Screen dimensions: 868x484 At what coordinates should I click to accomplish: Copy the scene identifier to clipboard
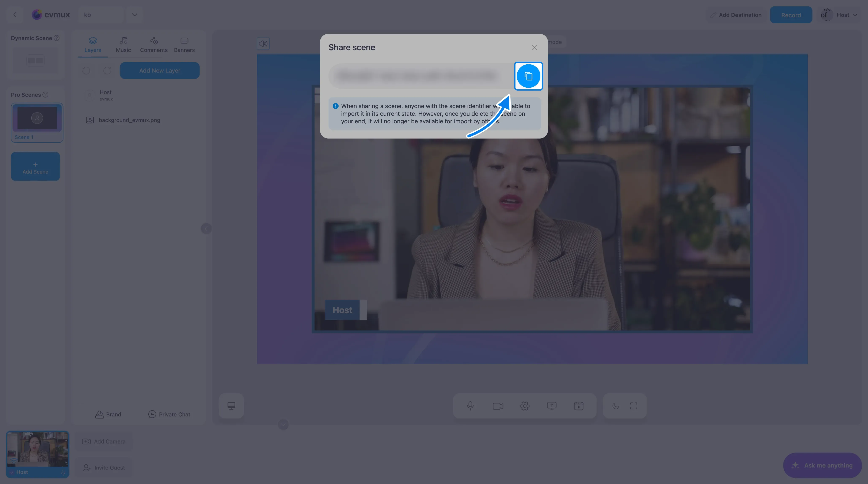528,76
